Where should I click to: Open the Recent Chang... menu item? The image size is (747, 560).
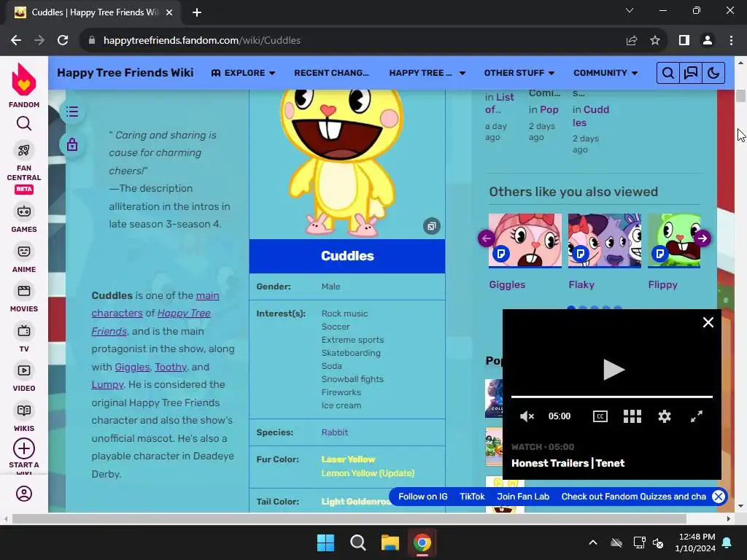332,73
